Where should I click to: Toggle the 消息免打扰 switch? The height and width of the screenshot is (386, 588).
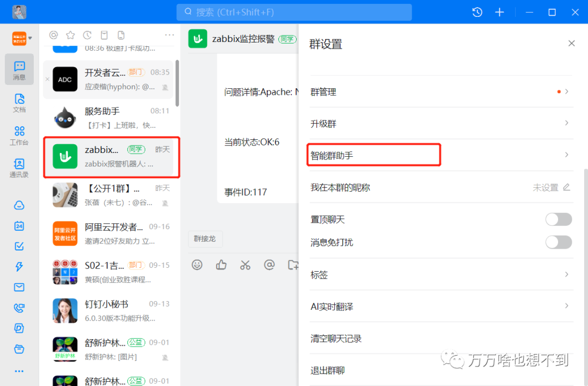coord(559,242)
